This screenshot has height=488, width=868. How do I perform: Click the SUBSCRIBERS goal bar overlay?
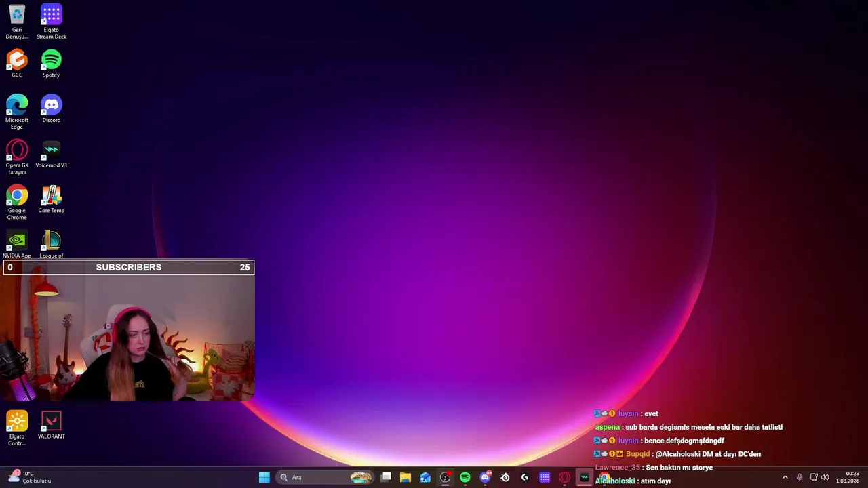[x=128, y=267]
